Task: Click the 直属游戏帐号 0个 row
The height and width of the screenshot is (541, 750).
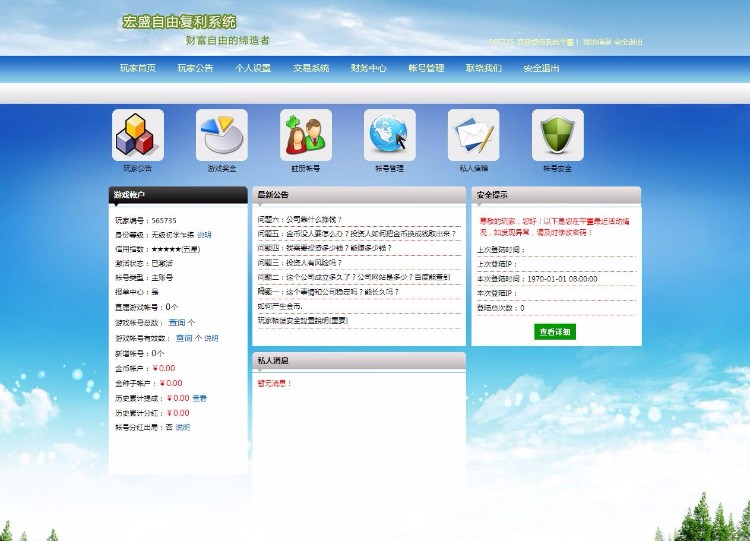Action: (x=146, y=307)
